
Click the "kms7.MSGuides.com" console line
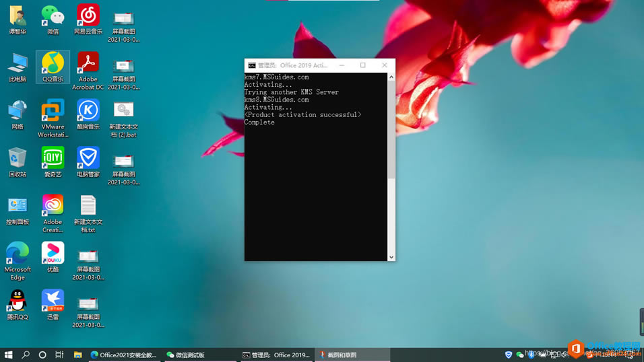[276, 77]
